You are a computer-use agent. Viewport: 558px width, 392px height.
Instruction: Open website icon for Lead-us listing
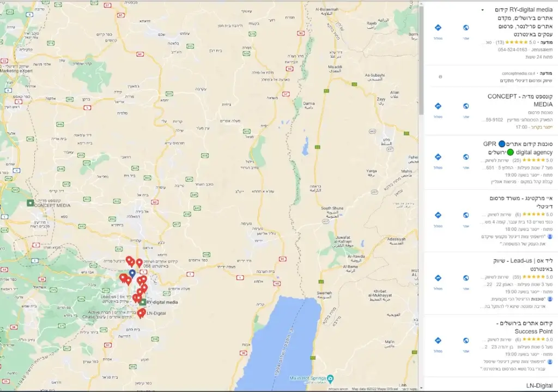pyautogui.click(x=466, y=278)
